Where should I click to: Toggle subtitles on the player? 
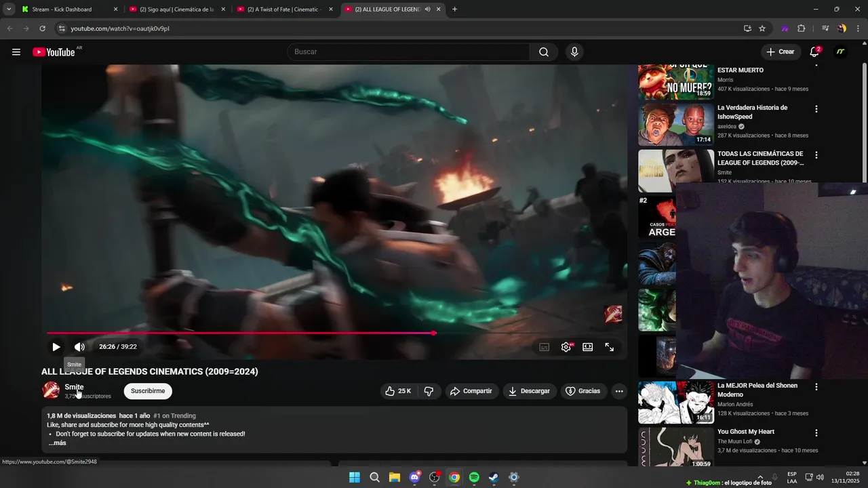(544, 347)
